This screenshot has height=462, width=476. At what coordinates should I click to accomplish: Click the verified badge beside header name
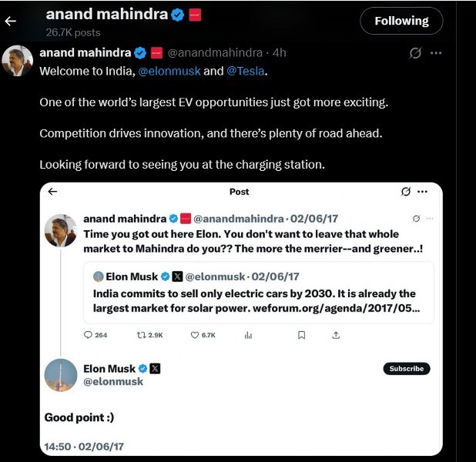(178, 15)
